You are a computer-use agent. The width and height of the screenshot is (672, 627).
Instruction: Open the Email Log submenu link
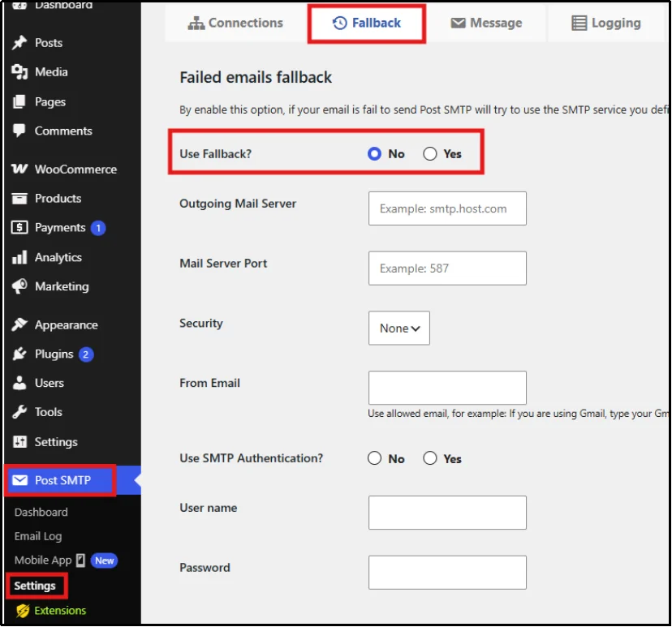(x=38, y=536)
